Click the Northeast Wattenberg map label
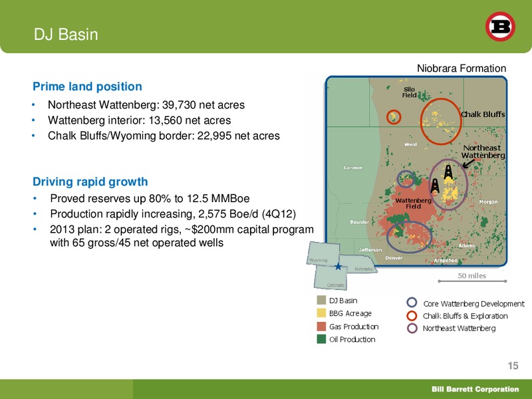 [x=483, y=152]
